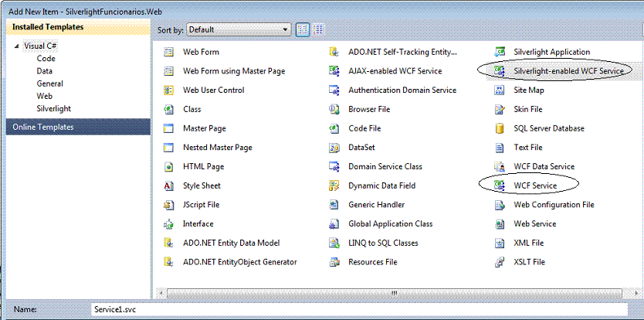Select AJAX-enabled WCF Service icon

tap(334, 71)
